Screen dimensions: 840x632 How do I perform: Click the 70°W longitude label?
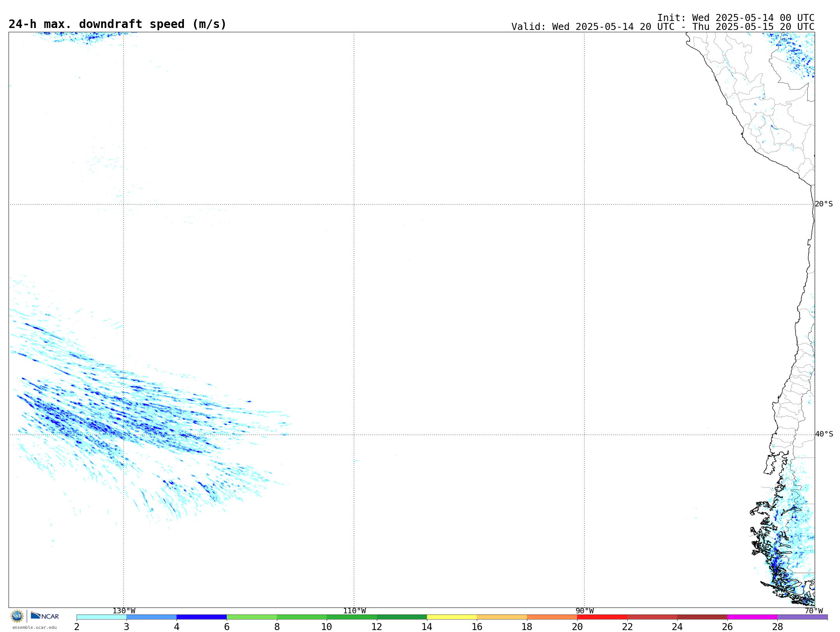coord(814,611)
